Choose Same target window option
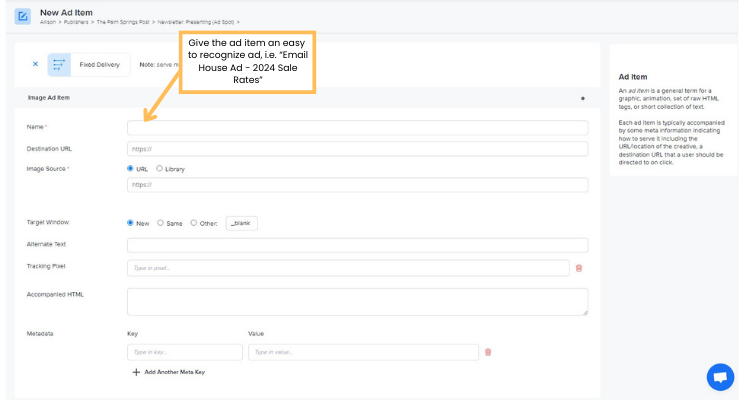This screenshot has height=400, width=750. click(x=158, y=223)
